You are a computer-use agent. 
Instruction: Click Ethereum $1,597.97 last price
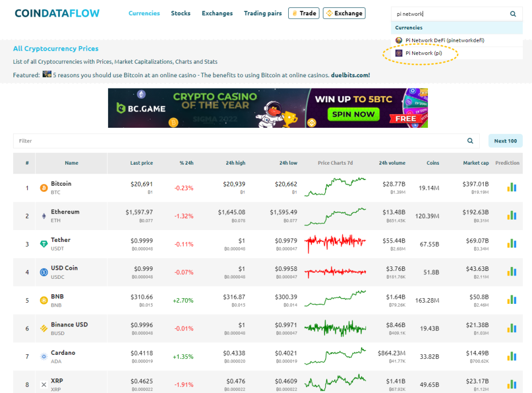point(139,212)
